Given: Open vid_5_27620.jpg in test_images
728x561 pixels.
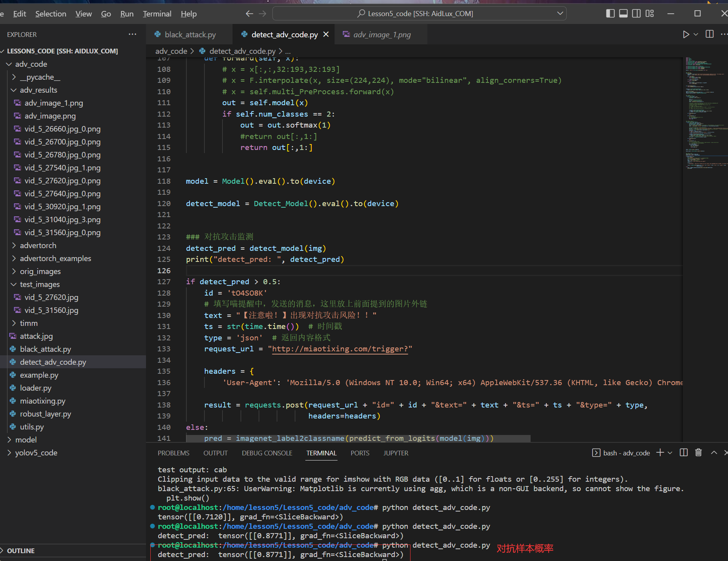Looking at the screenshot, I should pos(73,297).
